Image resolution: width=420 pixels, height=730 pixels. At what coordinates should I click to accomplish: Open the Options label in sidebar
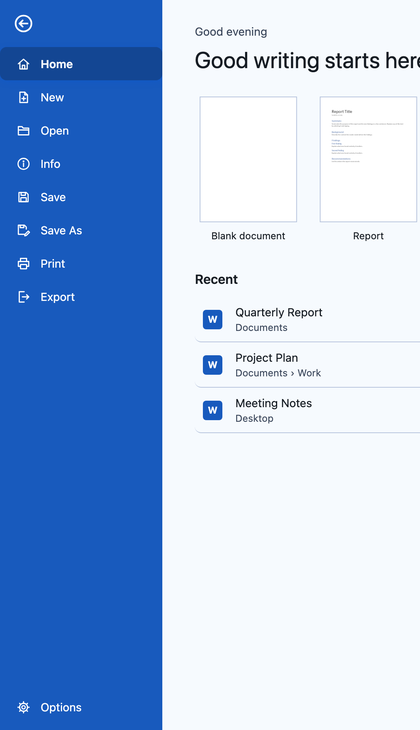pos(61,707)
